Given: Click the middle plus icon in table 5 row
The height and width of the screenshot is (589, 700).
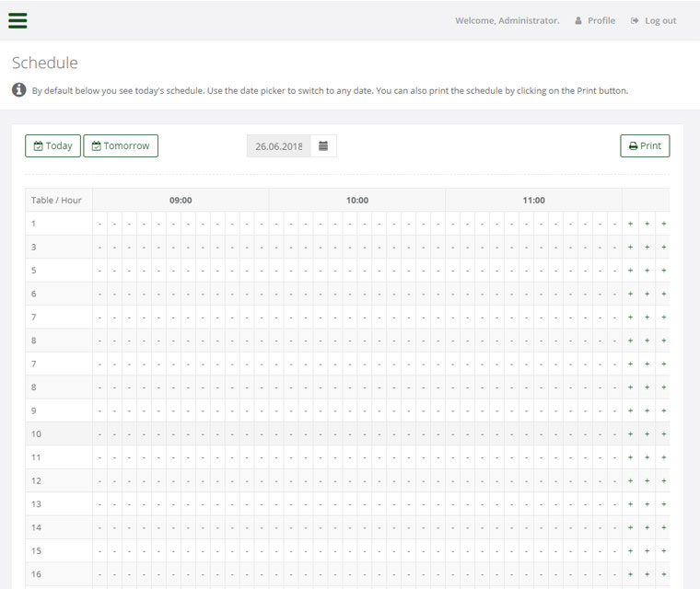Looking at the screenshot, I should (647, 271).
